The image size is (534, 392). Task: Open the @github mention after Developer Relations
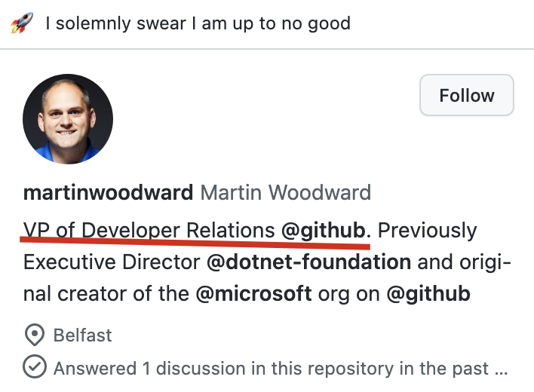point(324,231)
